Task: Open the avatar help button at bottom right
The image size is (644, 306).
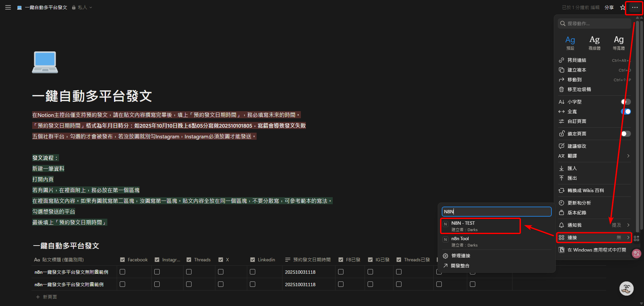Action: point(626,288)
